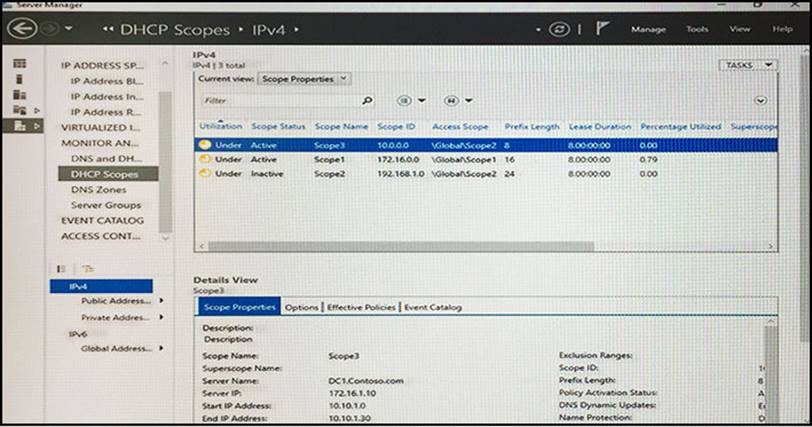Viewport: 812px width, 427px height.
Task: Expand the filter criteria chevron button
Action: pos(761,100)
